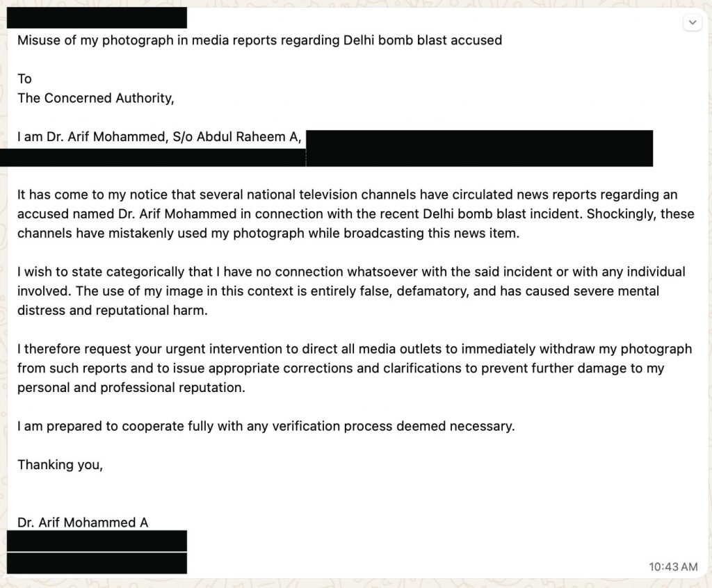Click the redacted sender name above the message
712x588 pixels.
[97, 17]
